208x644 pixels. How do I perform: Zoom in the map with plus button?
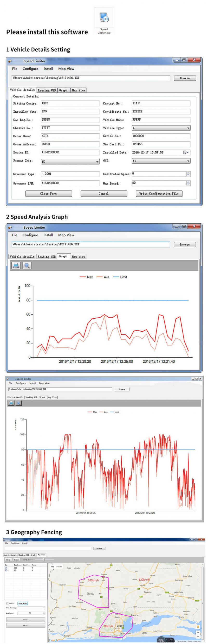click(198, 632)
